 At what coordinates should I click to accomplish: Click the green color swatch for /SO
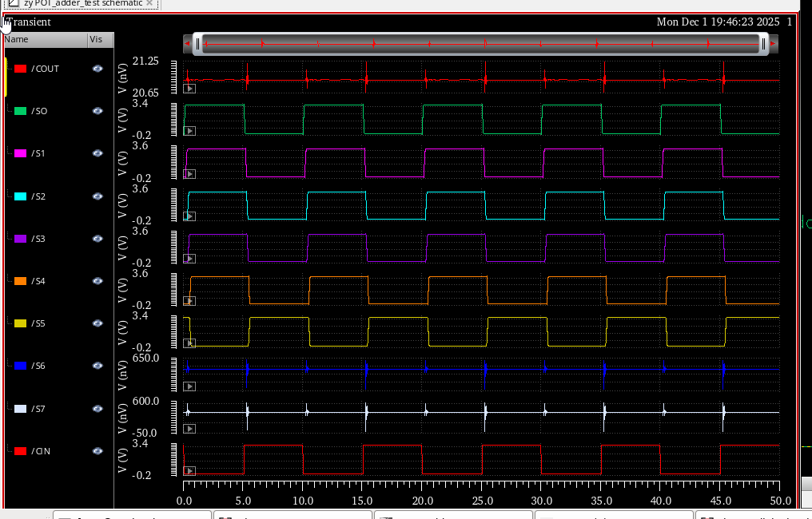point(21,111)
